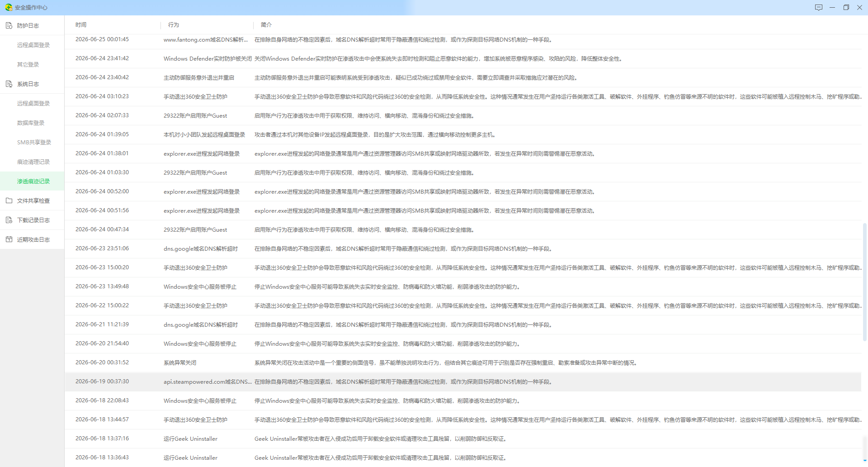Image resolution: width=868 pixels, height=467 pixels.
Task: Open 远程桌面登录 under 防护日志
Action: pyautogui.click(x=33, y=45)
